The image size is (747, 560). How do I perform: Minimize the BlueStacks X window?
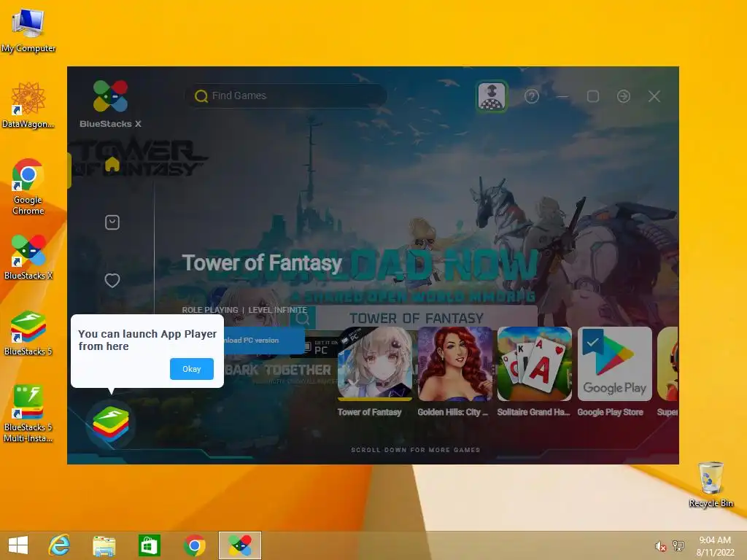click(562, 97)
